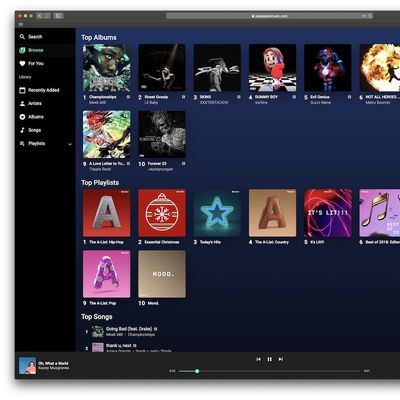Click explicit badge beside A Love Letter
400x400 pixels.
[x=128, y=164]
